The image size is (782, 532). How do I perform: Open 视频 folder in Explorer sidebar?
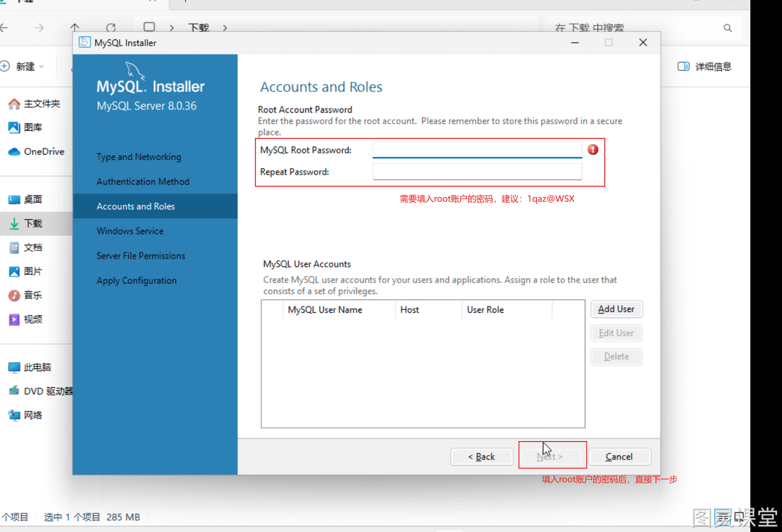tap(25, 319)
